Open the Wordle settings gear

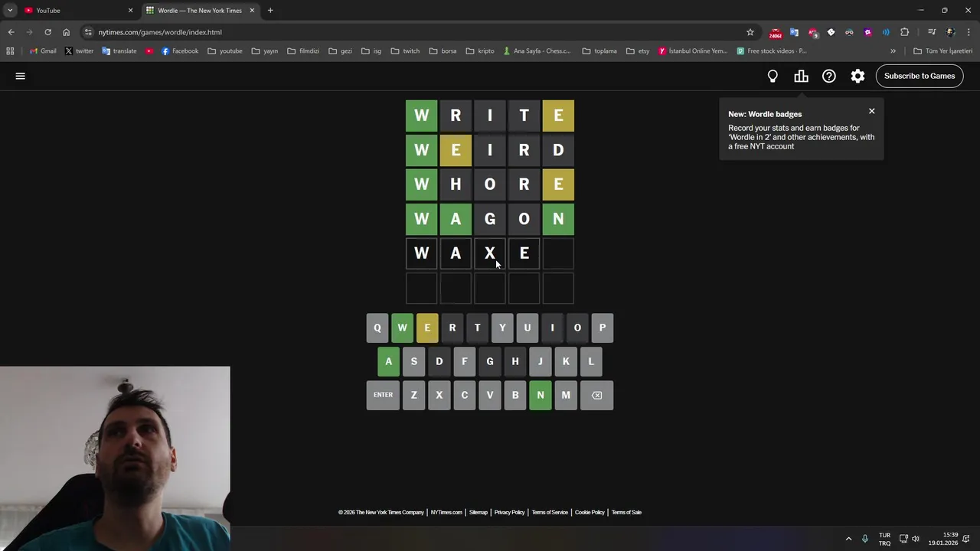(x=857, y=76)
